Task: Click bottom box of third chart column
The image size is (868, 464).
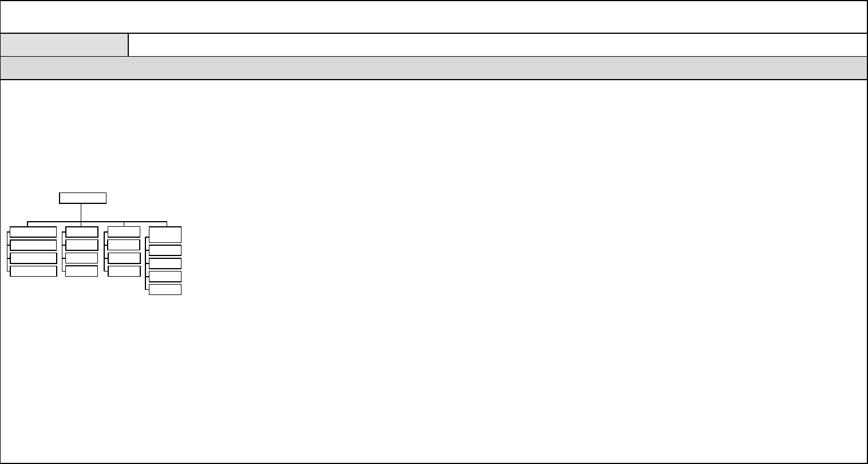Action: coord(124,271)
